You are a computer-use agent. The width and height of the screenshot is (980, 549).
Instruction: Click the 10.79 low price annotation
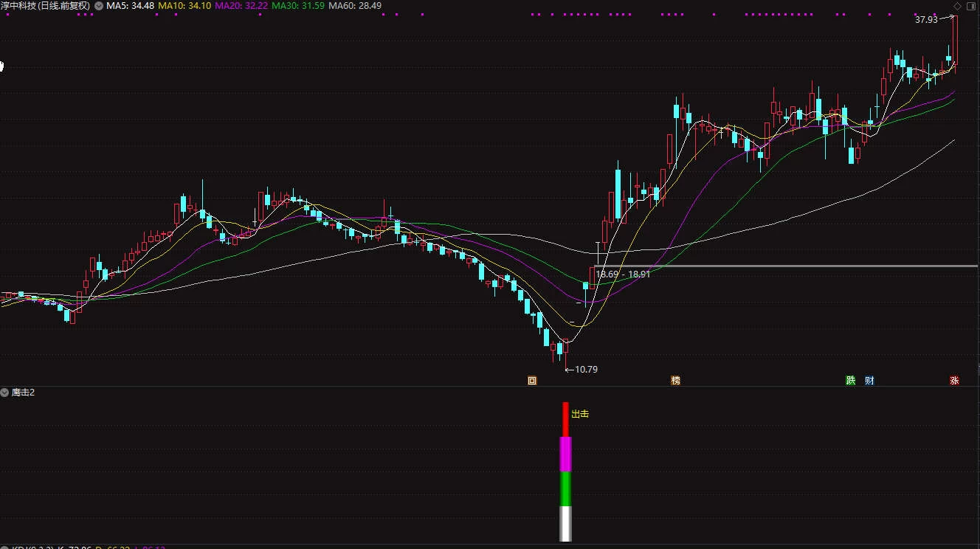(586, 370)
